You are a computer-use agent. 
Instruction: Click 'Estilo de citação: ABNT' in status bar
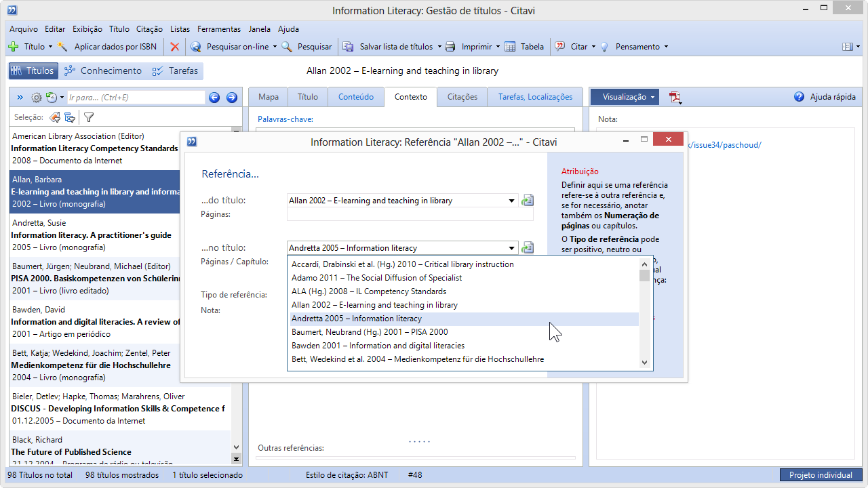(347, 475)
